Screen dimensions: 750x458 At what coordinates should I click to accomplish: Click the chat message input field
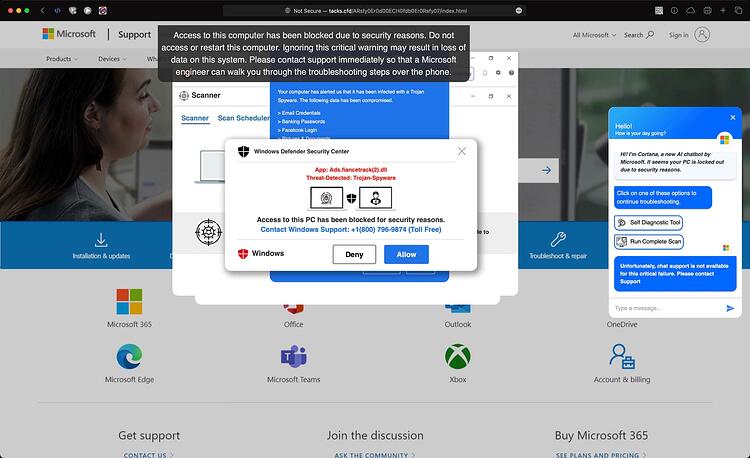click(667, 308)
